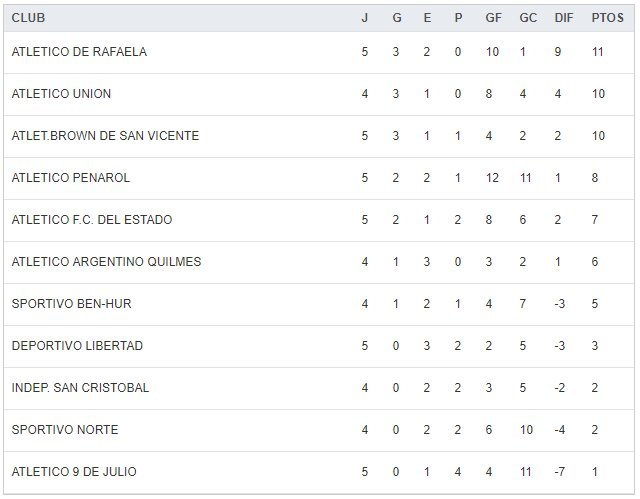The image size is (640, 499).
Task: Select the PTOS column header
Action: (606, 18)
